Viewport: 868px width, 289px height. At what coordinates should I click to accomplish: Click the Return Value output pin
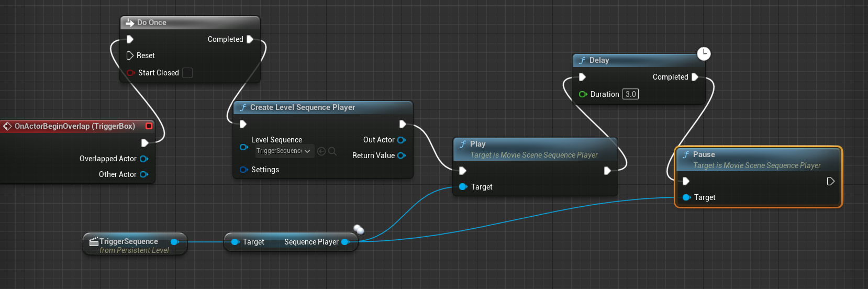click(402, 155)
